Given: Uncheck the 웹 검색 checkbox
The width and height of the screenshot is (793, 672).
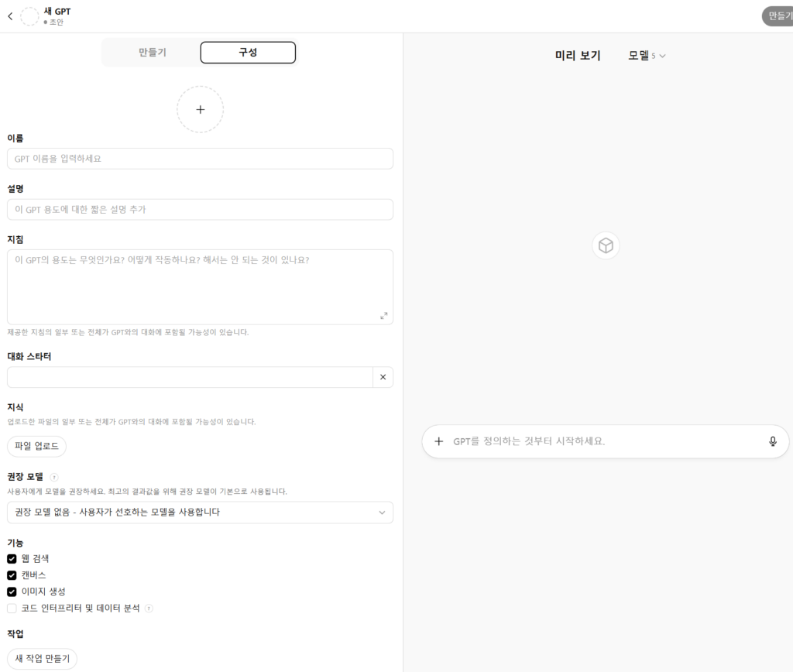Looking at the screenshot, I should point(12,558).
